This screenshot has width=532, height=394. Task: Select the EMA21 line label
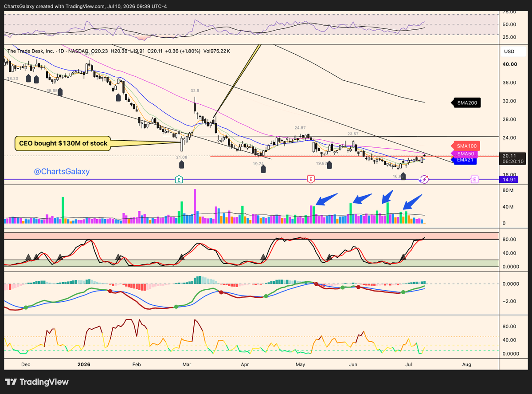click(x=464, y=160)
